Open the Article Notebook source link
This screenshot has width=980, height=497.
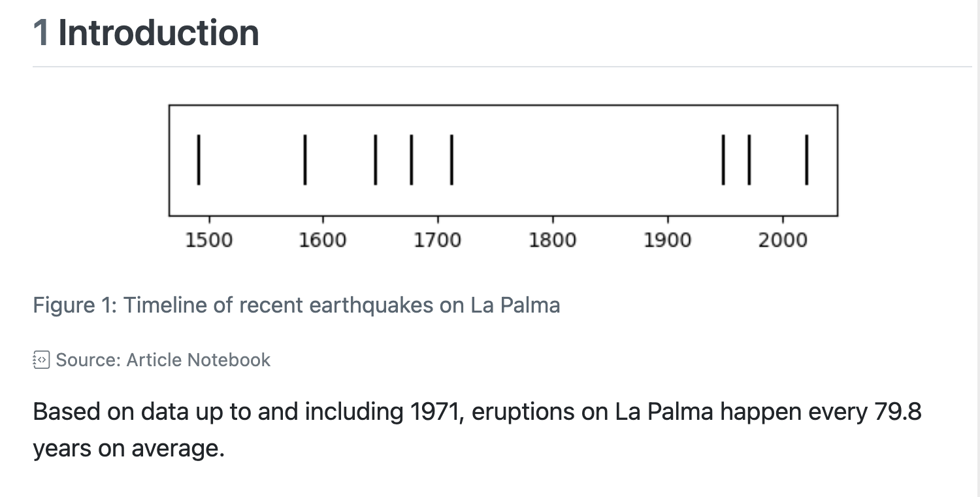[x=163, y=360]
